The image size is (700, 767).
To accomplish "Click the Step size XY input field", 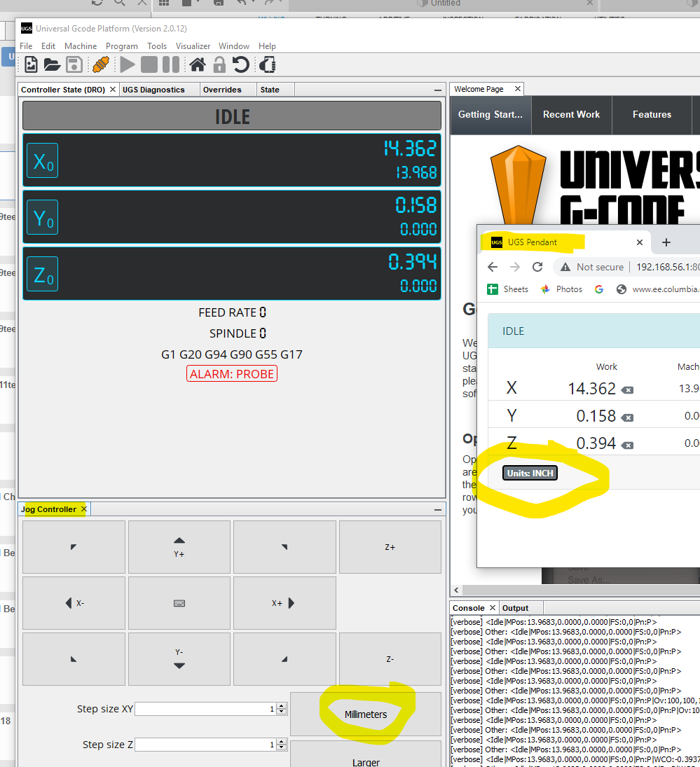I will pos(205,709).
